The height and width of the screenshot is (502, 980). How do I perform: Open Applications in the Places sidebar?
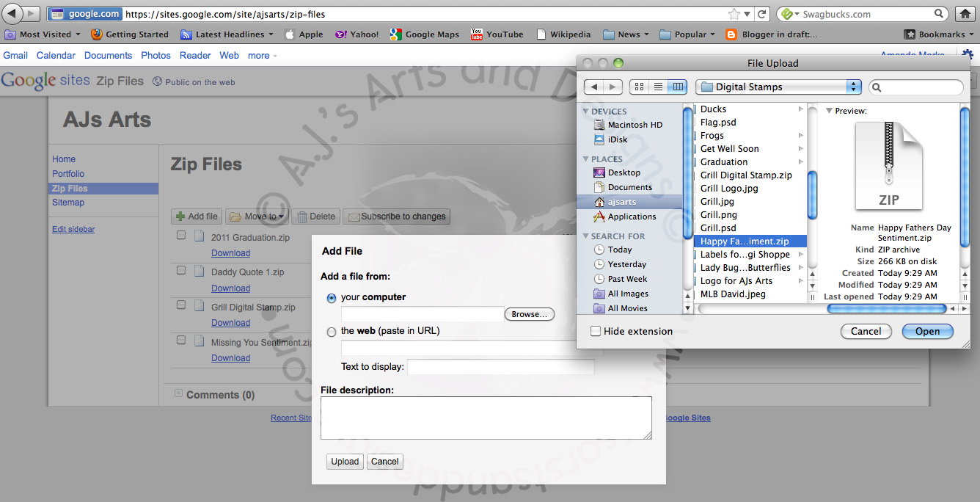coord(631,217)
